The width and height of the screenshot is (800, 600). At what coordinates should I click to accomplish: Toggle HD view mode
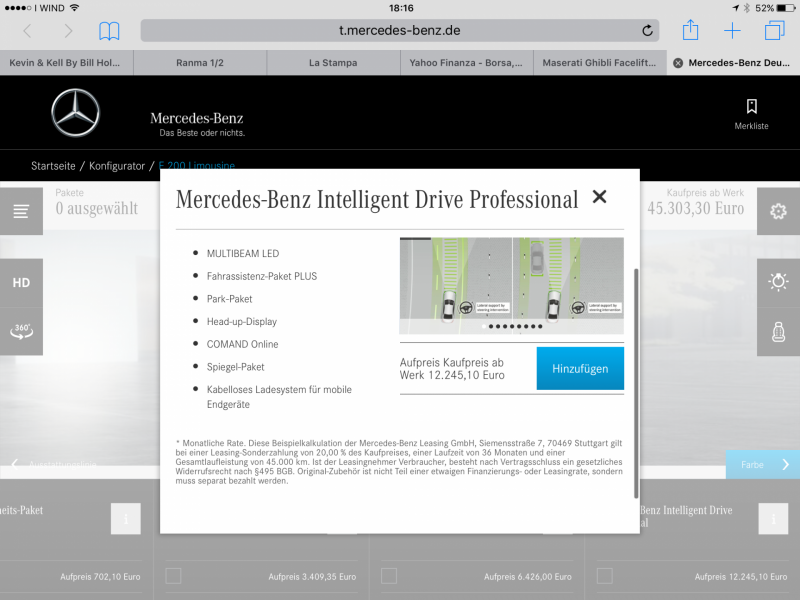[x=21, y=283]
